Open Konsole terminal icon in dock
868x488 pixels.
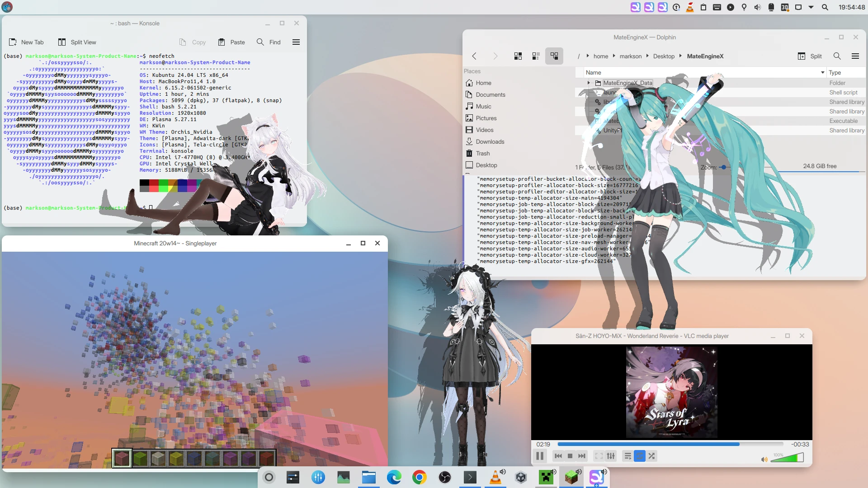[470, 477]
